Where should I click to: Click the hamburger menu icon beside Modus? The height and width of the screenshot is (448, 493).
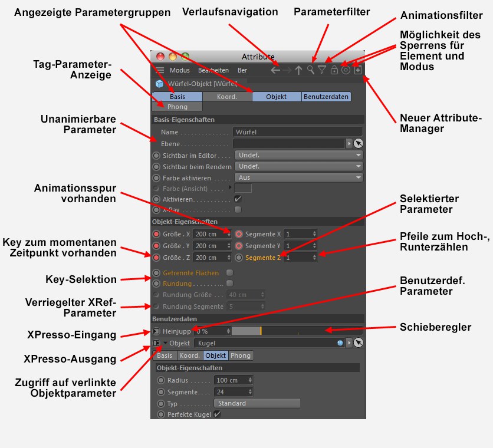[160, 70]
